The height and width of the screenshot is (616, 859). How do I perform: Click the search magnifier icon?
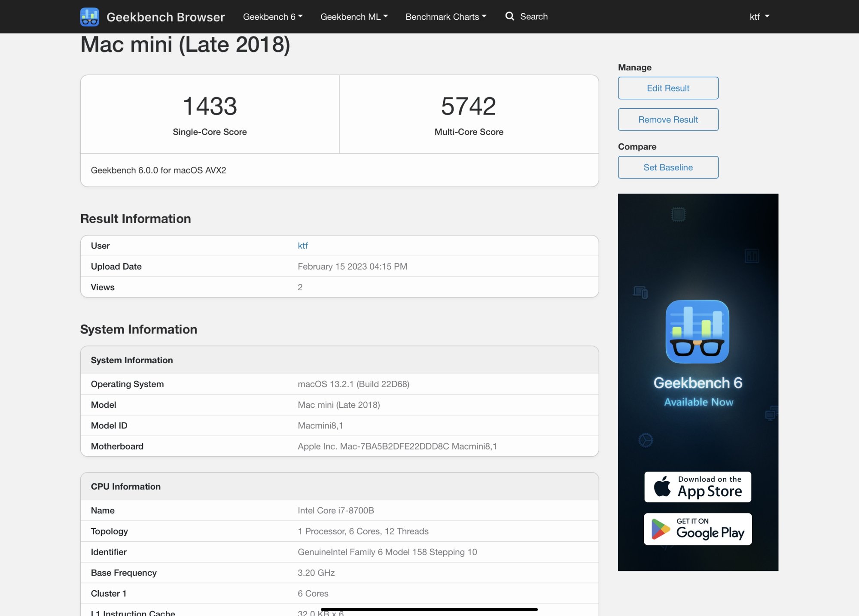(x=509, y=16)
